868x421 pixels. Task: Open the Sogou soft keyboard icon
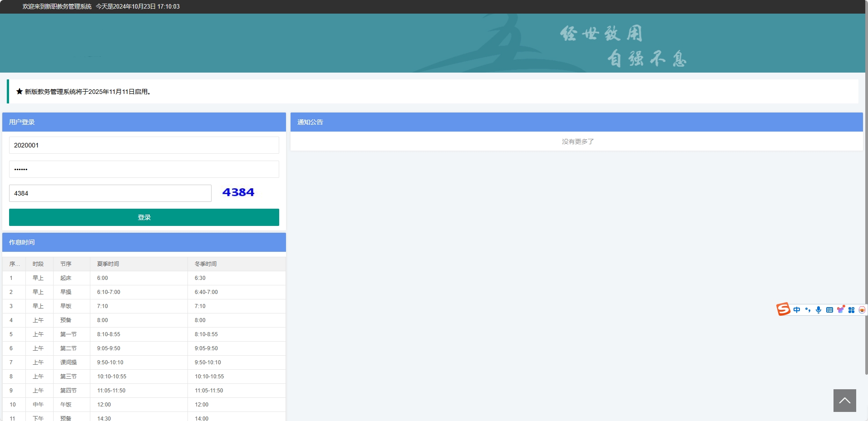click(829, 310)
